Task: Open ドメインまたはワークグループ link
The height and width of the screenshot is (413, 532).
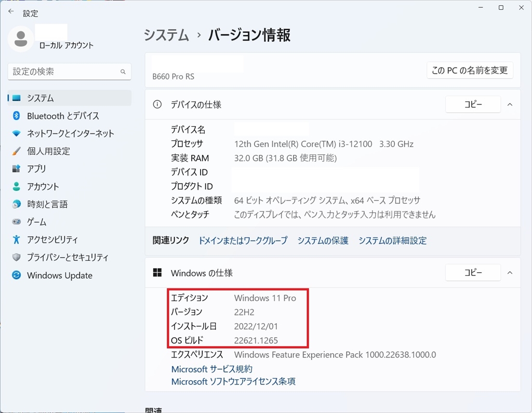Action: pos(243,241)
